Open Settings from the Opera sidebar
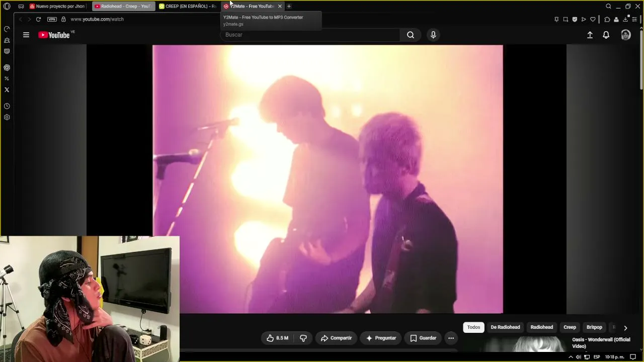This screenshot has height=362, width=644. coord(7,117)
